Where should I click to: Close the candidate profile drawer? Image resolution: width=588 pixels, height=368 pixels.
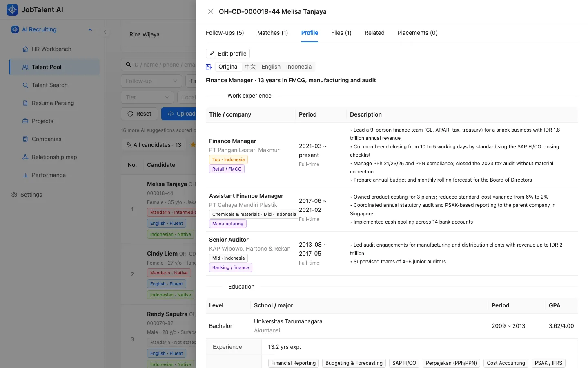pyautogui.click(x=211, y=11)
